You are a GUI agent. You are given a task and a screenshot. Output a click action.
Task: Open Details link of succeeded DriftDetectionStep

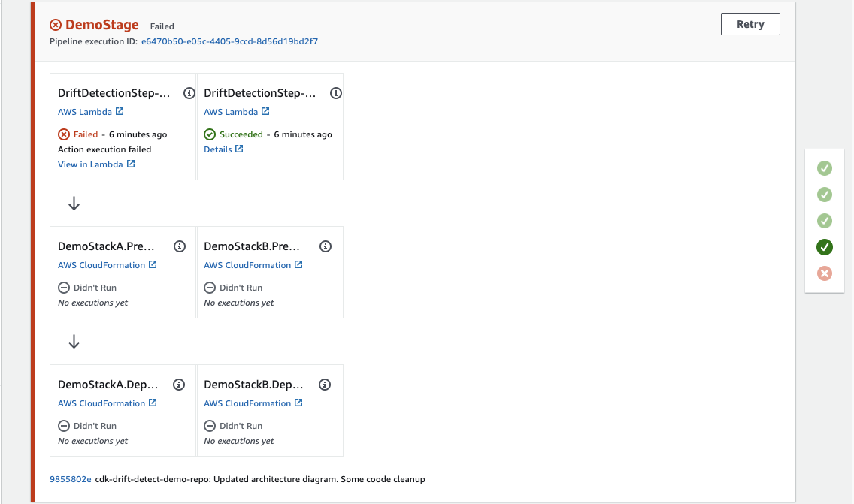tap(223, 149)
